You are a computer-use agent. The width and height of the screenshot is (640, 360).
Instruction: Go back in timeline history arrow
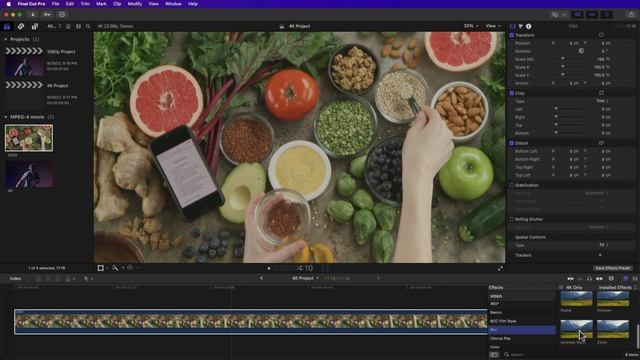click(x=261, y=278)
